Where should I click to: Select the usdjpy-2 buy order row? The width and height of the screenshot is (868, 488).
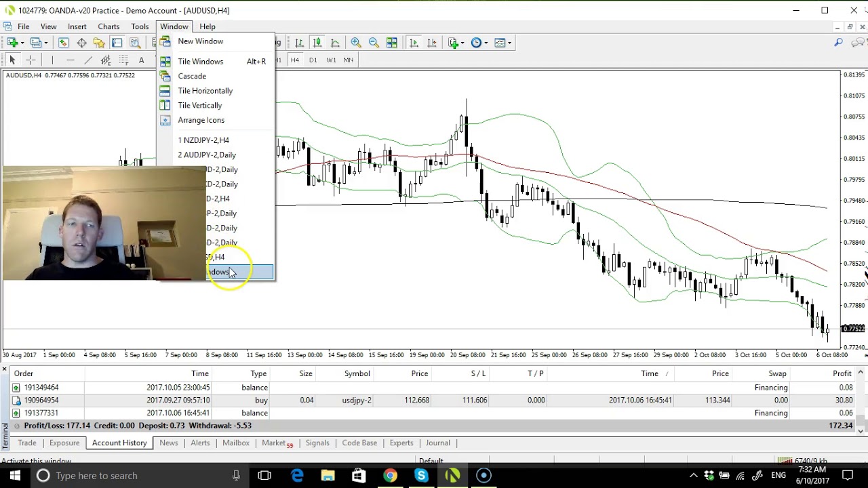[433, 400]
